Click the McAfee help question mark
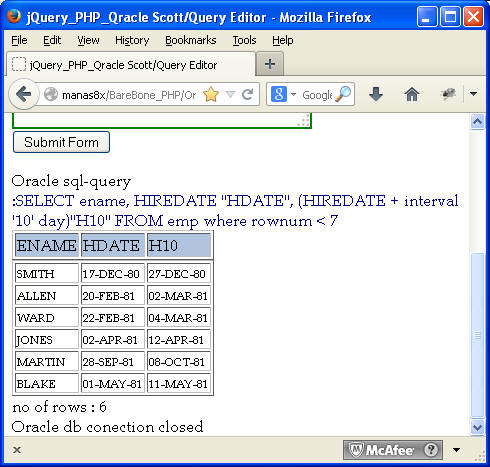The height and width of the screenshot is (467, 490). (431, 450)
